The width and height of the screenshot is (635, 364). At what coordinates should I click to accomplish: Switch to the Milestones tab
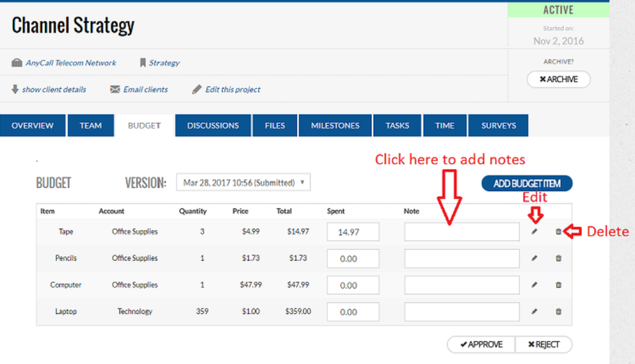[x=334, y=125]
